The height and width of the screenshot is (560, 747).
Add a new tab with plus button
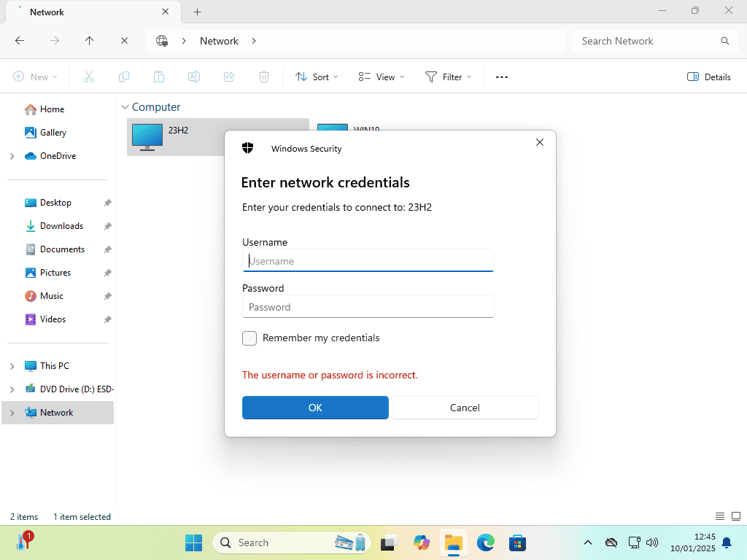point(197,12)
